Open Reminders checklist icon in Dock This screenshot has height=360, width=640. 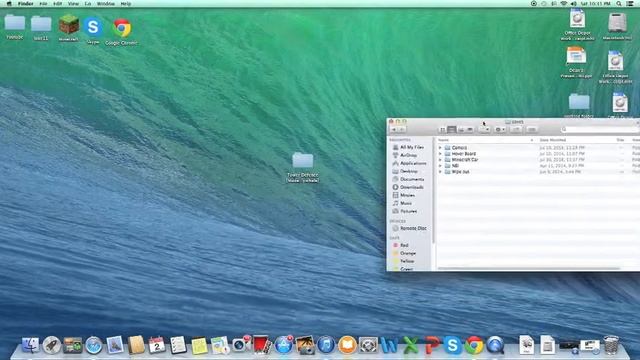[178, 345]
